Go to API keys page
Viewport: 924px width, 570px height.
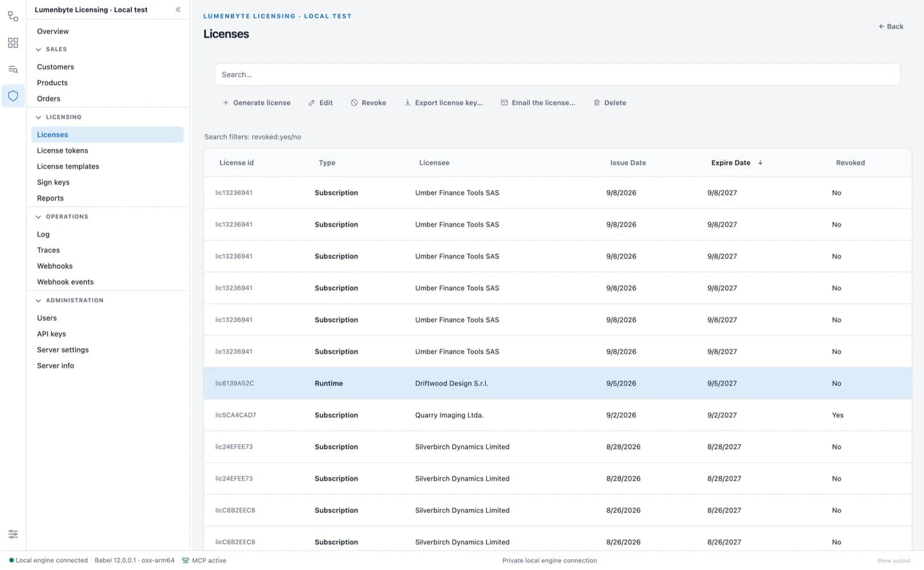pos(51,334)
